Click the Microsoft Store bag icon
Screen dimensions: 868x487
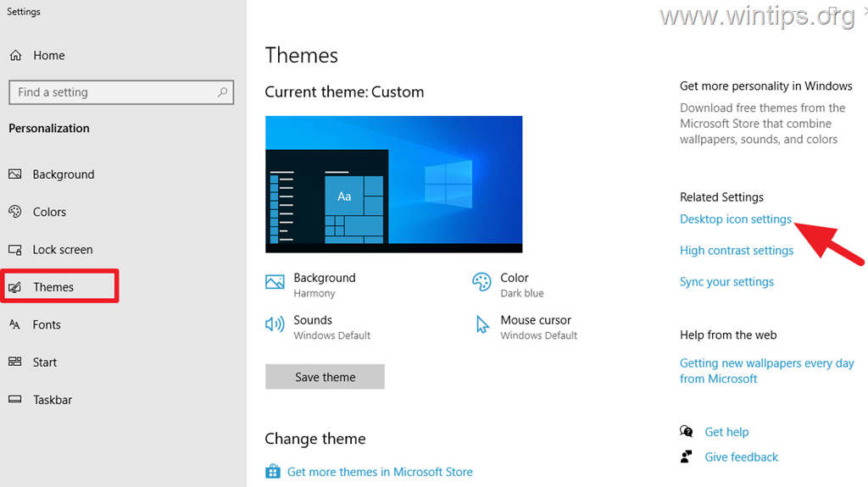click(273, 471)
